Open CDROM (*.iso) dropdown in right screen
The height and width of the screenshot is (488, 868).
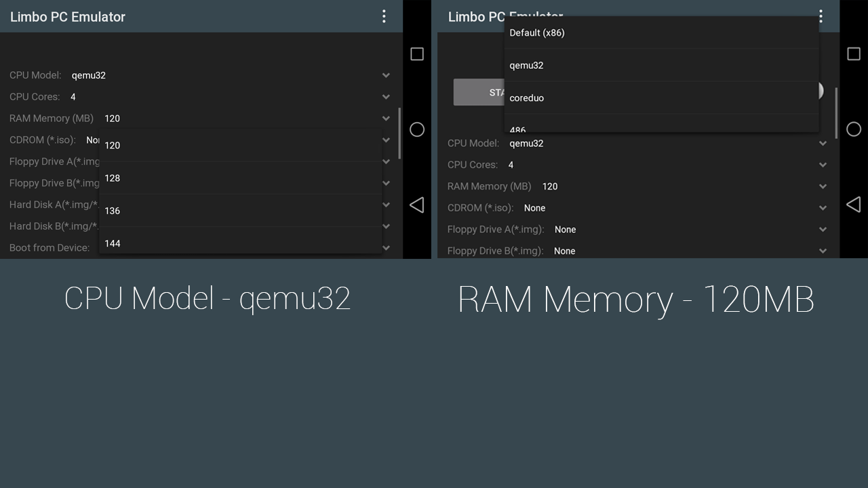[823, 208]
